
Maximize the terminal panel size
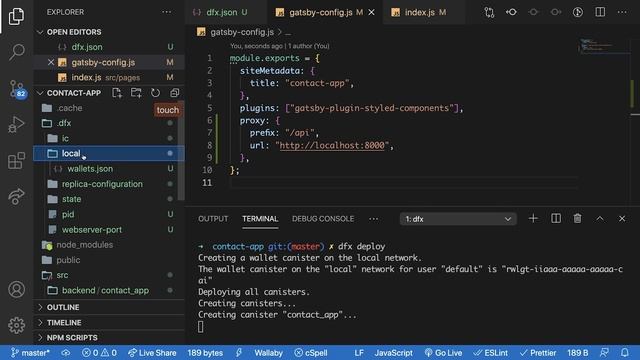click(600, 219)
